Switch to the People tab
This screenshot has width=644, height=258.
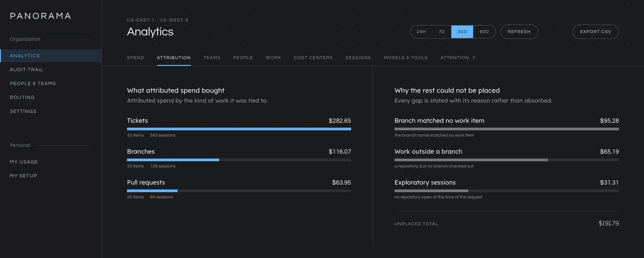pyautogui.click(x=243, y=58)
